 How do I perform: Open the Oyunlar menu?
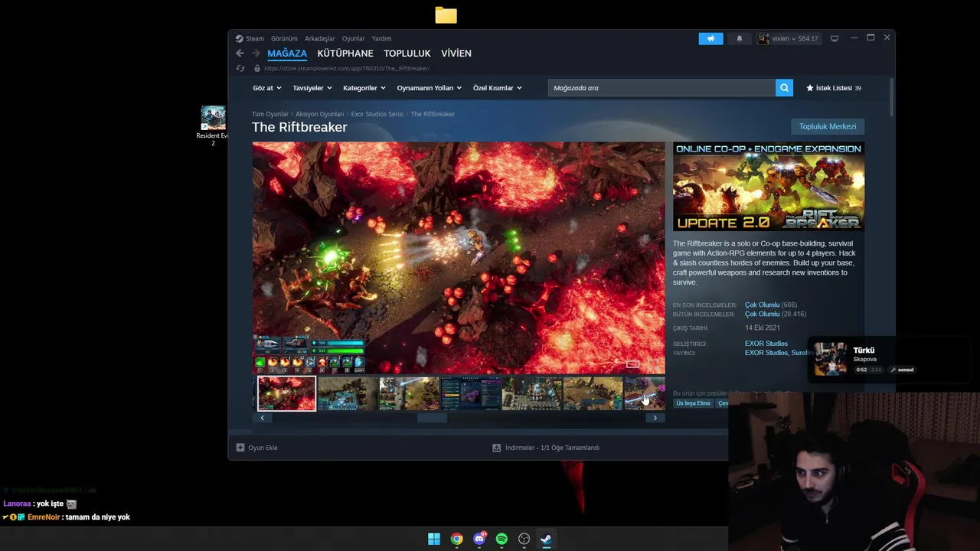click(x=354, y=38)
